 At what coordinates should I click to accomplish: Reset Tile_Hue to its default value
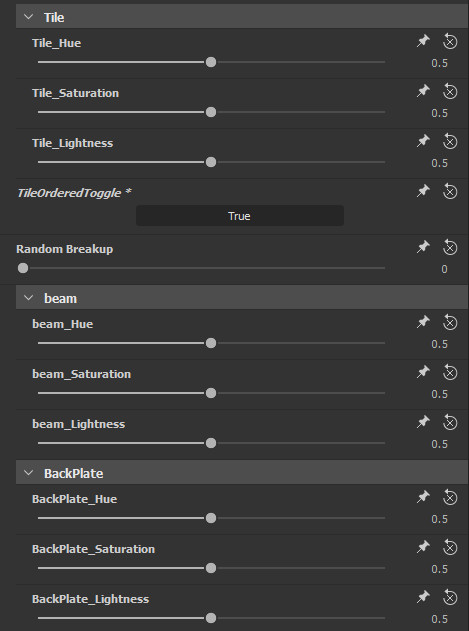pyautogui.click(x=450, y=41)
